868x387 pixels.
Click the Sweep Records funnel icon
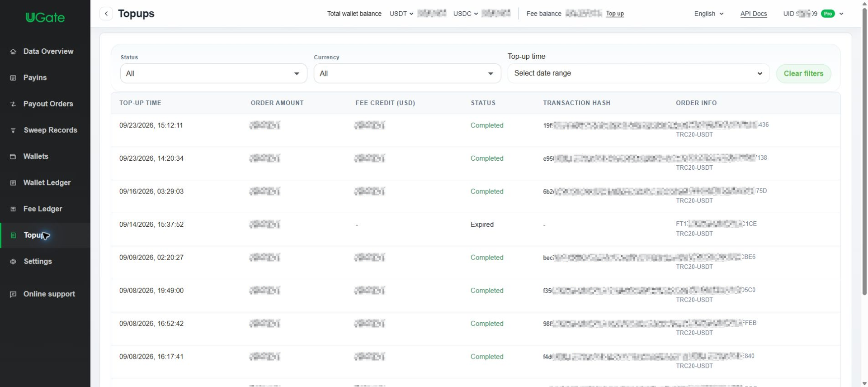pyautogui.click(x=13, y=130)
